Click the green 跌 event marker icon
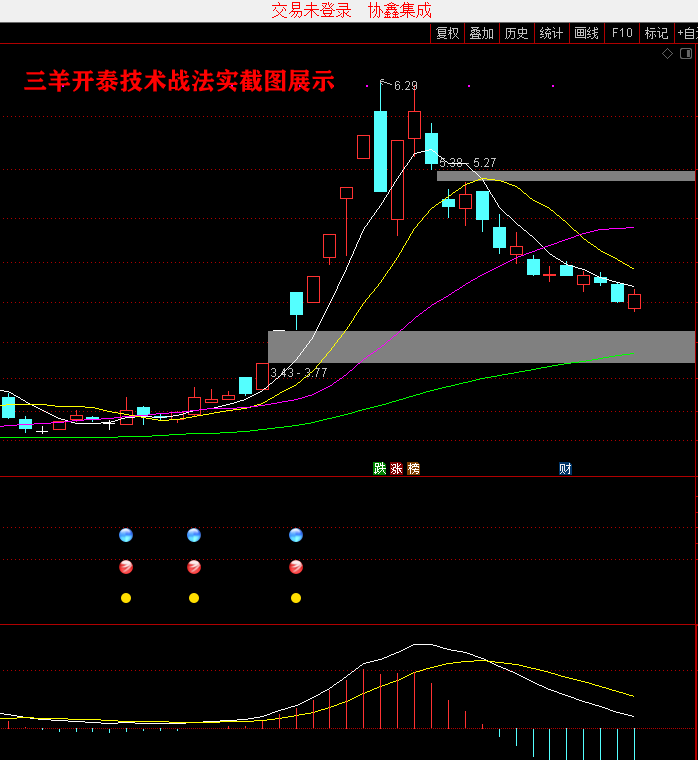 coord(380,468)
